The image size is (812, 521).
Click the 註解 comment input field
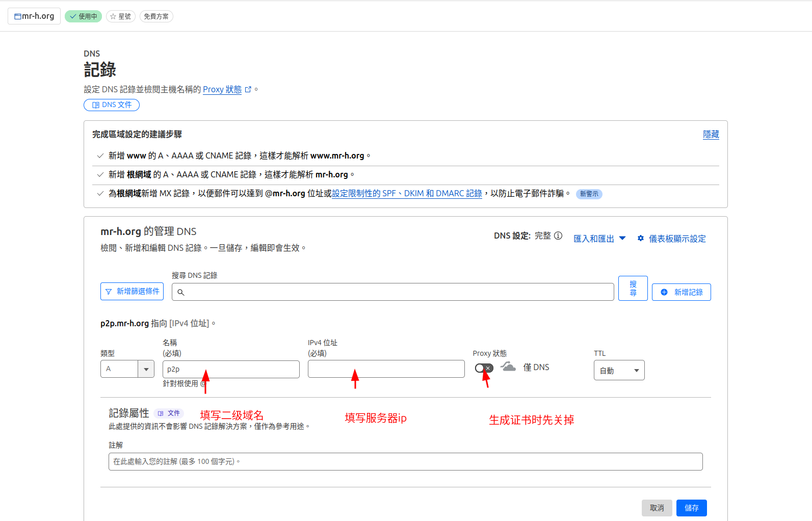pos(405,461)
